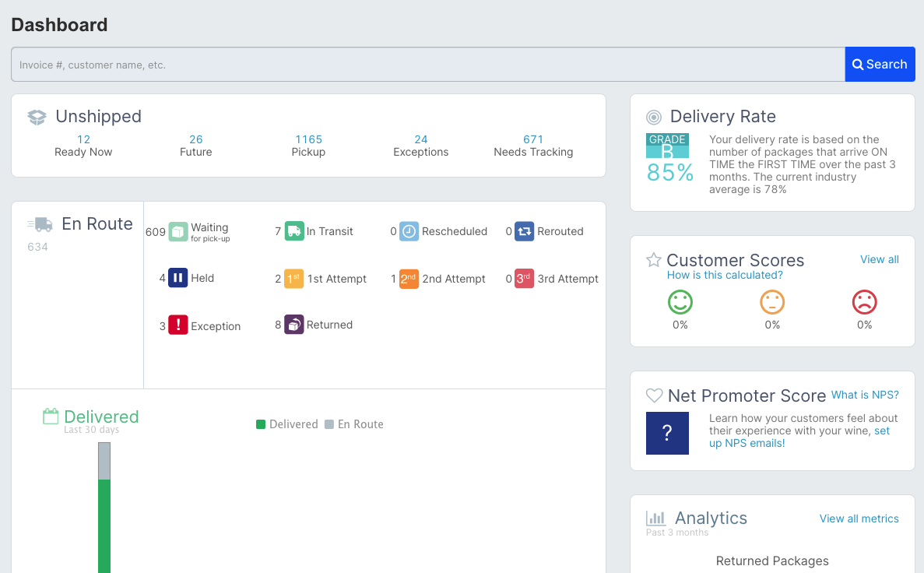Type in the invoice search field
This screenshot has height=573, width=924.
[x=427, y=65]
